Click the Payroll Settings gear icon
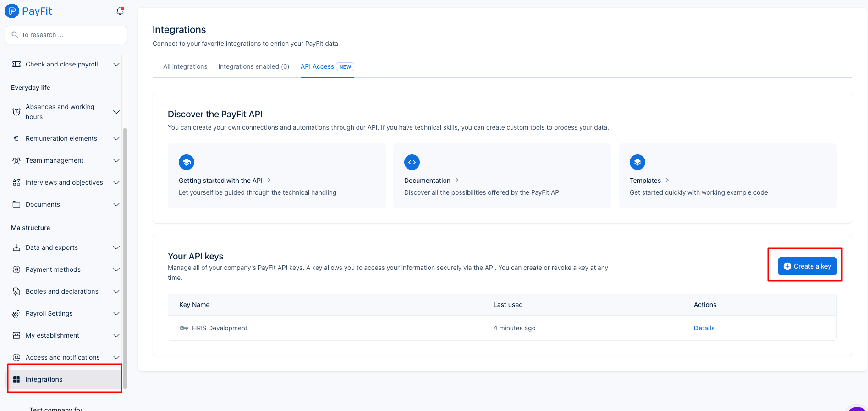868x411 pixels. pos(16,313)
